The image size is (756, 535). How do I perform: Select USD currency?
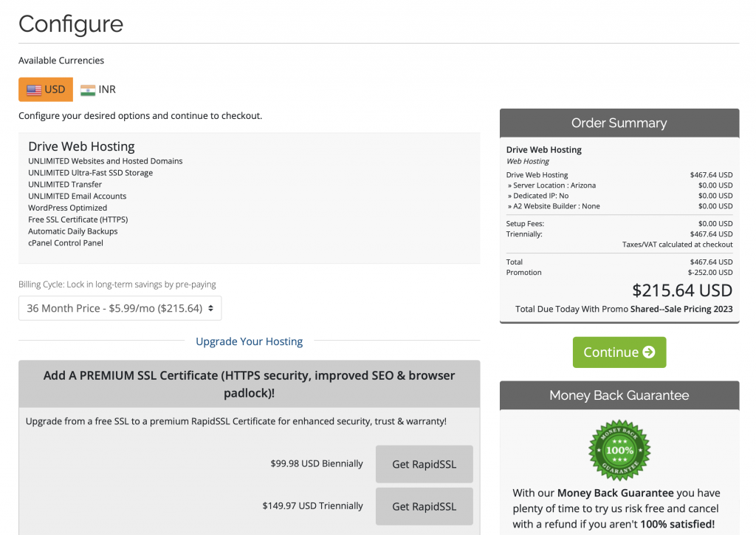(46, 89)
